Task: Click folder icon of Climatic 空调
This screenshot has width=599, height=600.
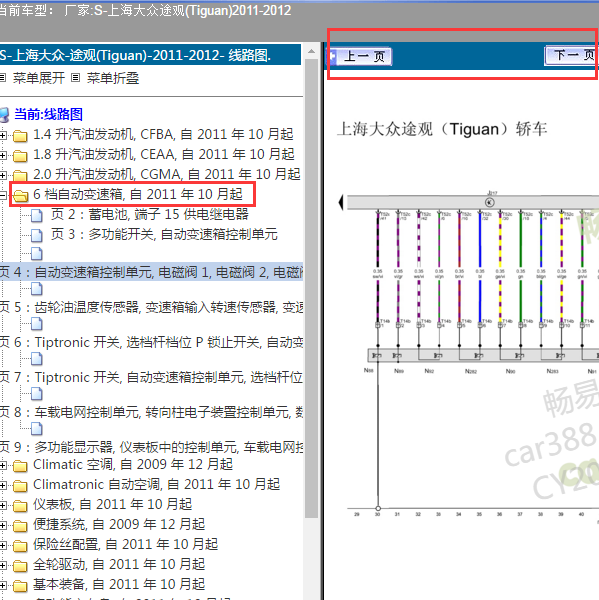Action: coord(20,465)
